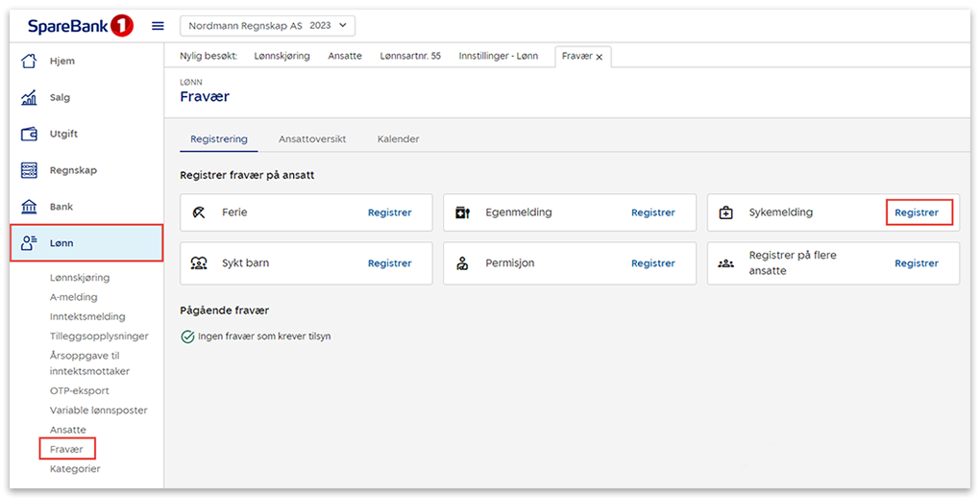Toggle the hamburger menu icon
This screenshot has width=980, height=498.
159,26
